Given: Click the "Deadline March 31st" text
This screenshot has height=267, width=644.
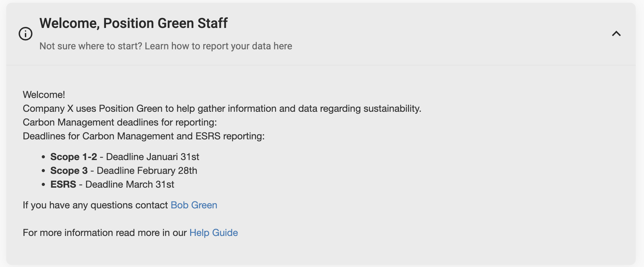Looking at the screenshot, I should 130,185.
